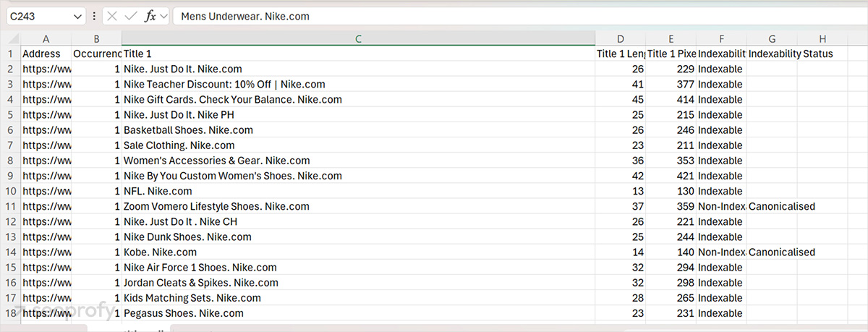Click the Title 1 Length header cell

(620, 54)
